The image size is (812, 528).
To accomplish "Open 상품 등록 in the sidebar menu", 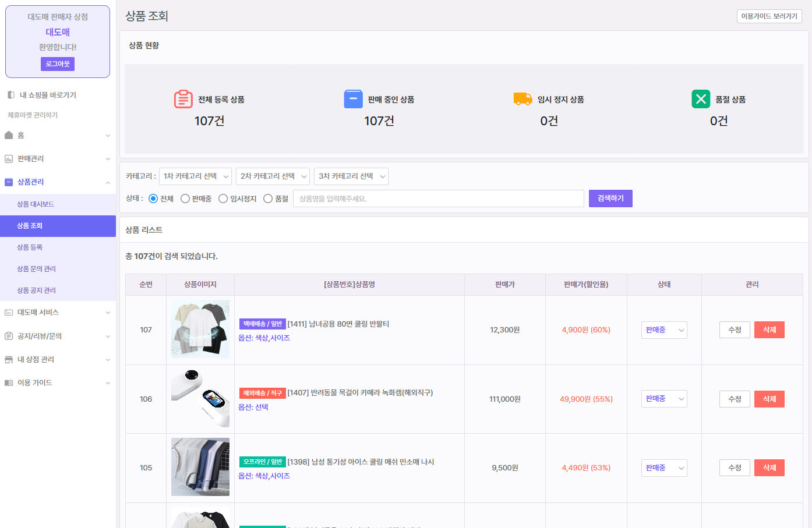I will click(x=30, y=247).
